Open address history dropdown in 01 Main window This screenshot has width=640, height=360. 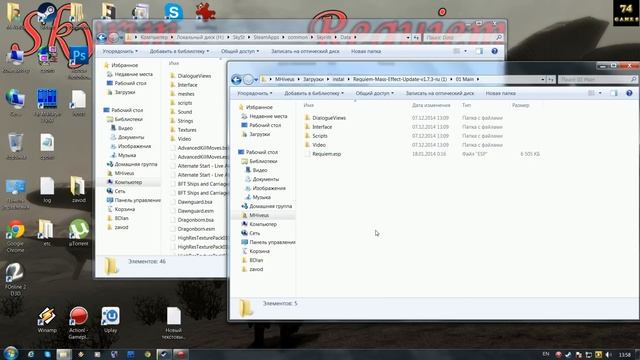542,79
